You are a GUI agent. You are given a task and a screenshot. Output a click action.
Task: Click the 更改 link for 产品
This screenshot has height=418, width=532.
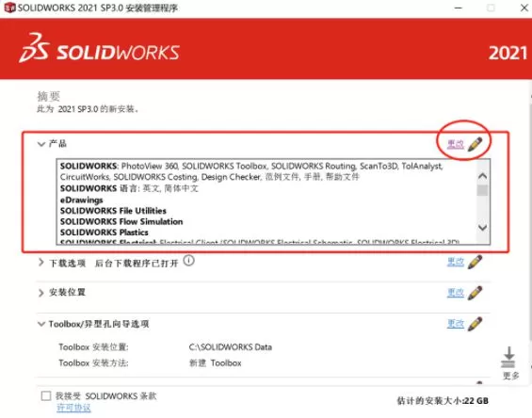point(456,144)
